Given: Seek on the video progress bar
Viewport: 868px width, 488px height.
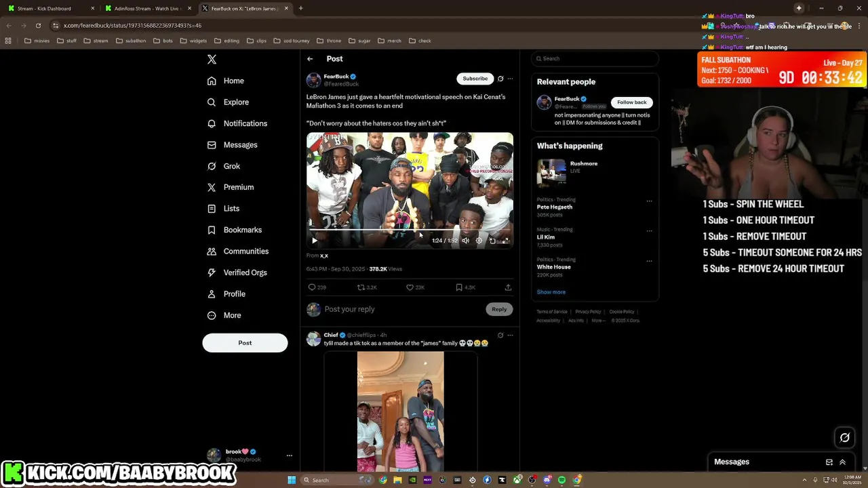Looking at the screenshot, I should point(410,230).
